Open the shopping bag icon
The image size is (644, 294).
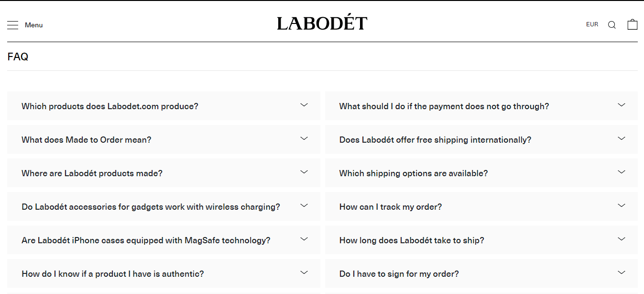point(632,24)
